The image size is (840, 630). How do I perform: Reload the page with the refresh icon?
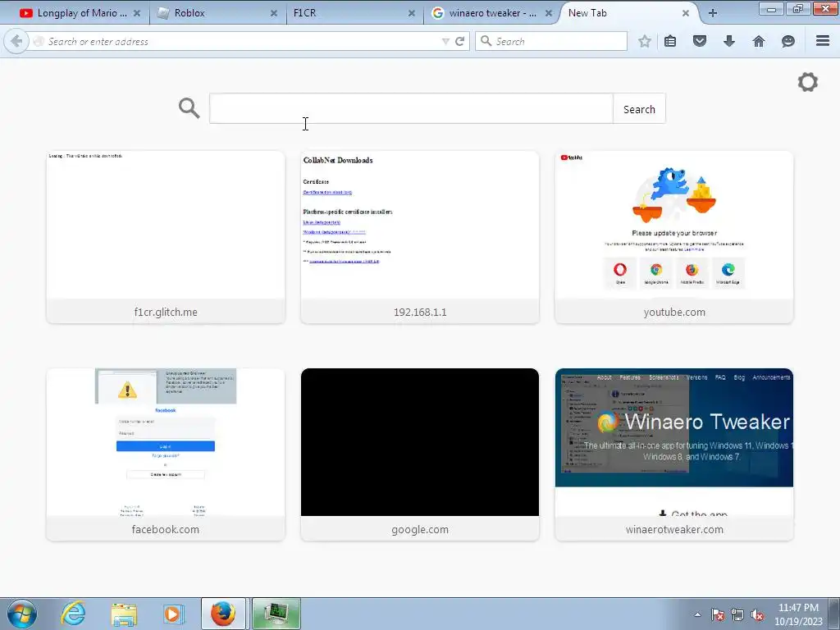[459, 41]
